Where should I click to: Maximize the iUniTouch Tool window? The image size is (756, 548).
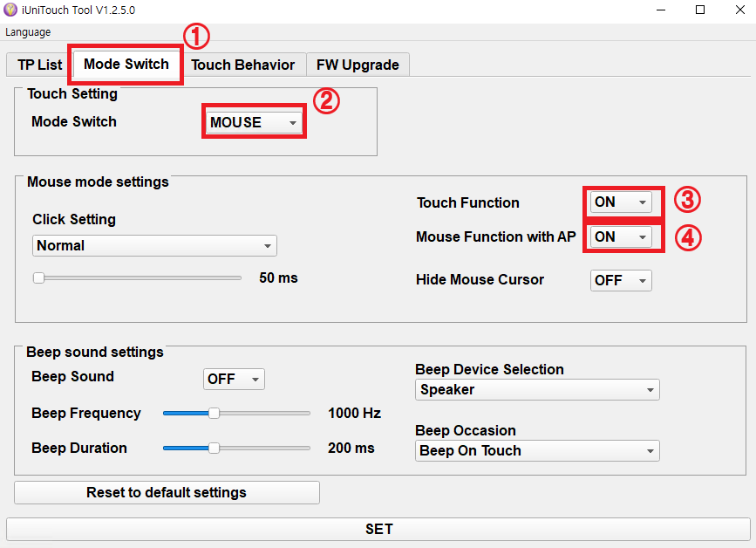(699, 10)
